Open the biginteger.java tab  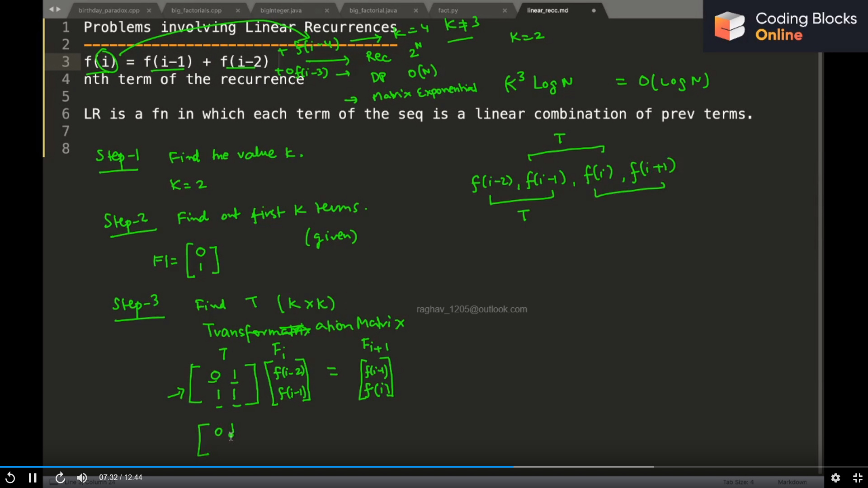[x=281, y=10]
